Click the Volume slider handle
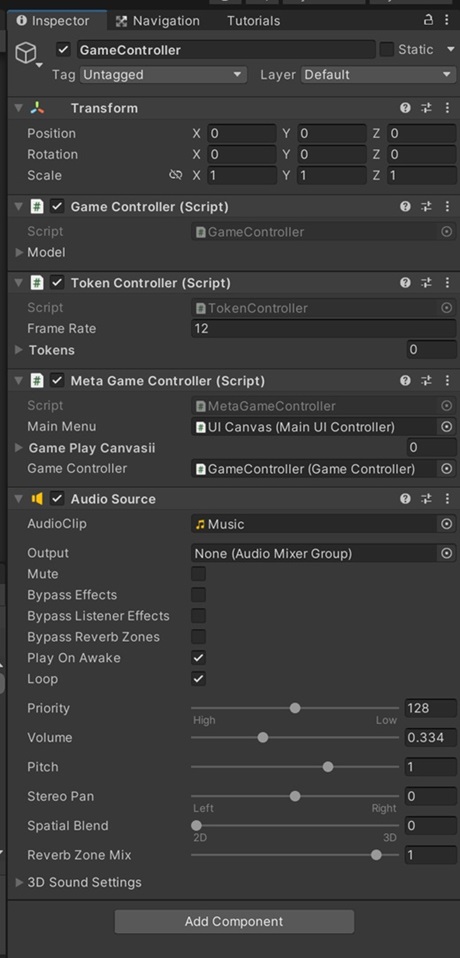The width and height of the screenshot is (460, 958). tap(263, 737)
